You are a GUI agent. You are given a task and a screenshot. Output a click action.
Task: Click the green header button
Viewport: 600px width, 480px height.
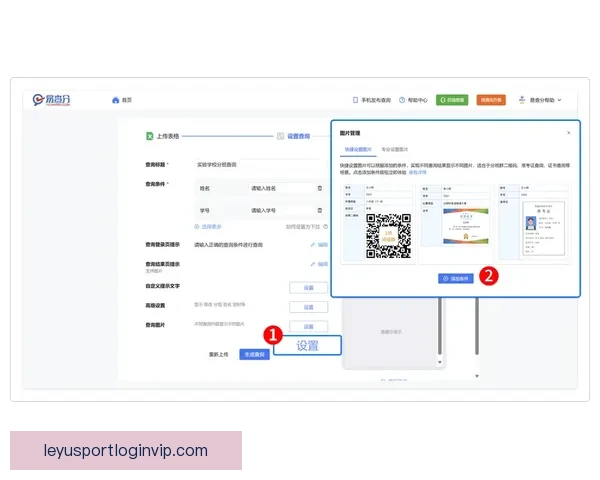(452, 100)
